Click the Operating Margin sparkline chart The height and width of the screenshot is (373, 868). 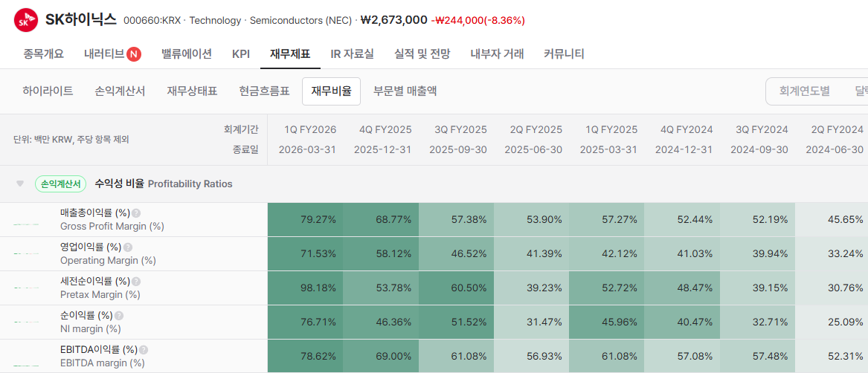click(27, 253)
